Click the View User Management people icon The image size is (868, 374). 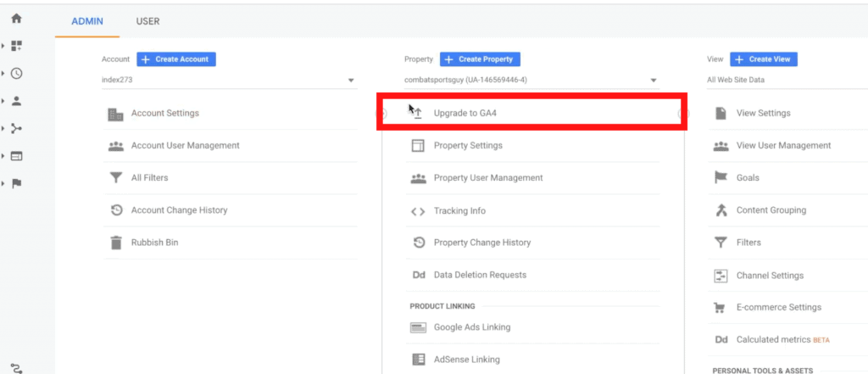tap(721, 146)
